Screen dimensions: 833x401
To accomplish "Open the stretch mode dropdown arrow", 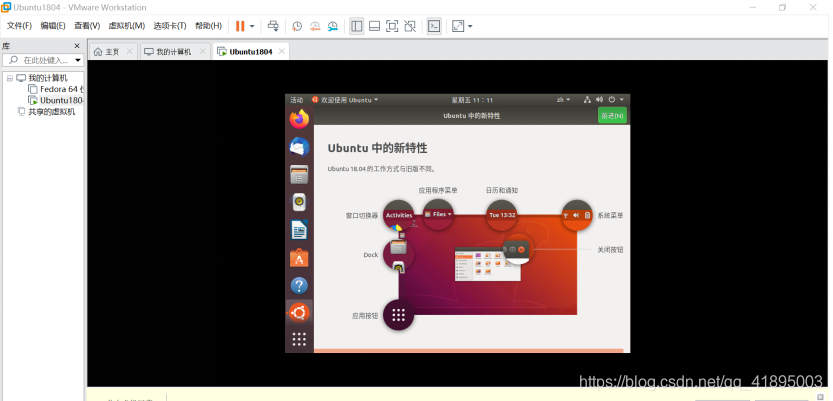I will coord(470,26).
